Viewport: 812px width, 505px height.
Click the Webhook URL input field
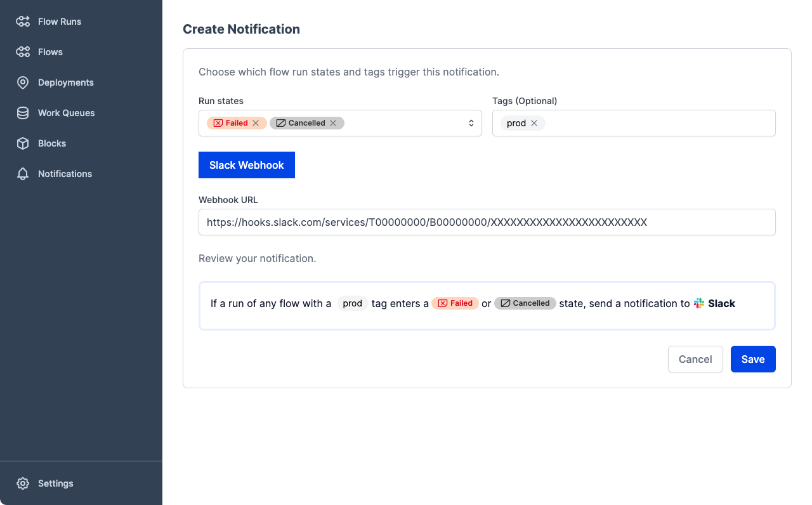487,222
